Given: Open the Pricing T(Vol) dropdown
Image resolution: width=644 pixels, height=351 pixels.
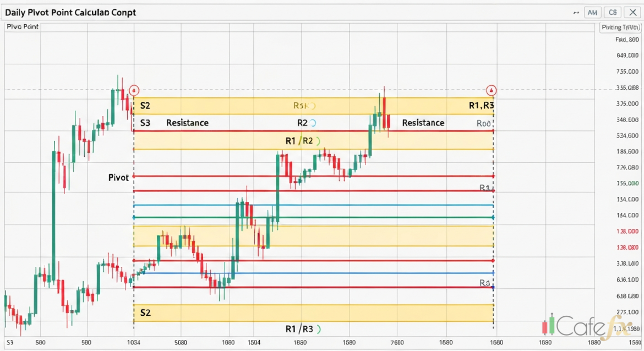Looking at the screenshot, I should [620, 27].
